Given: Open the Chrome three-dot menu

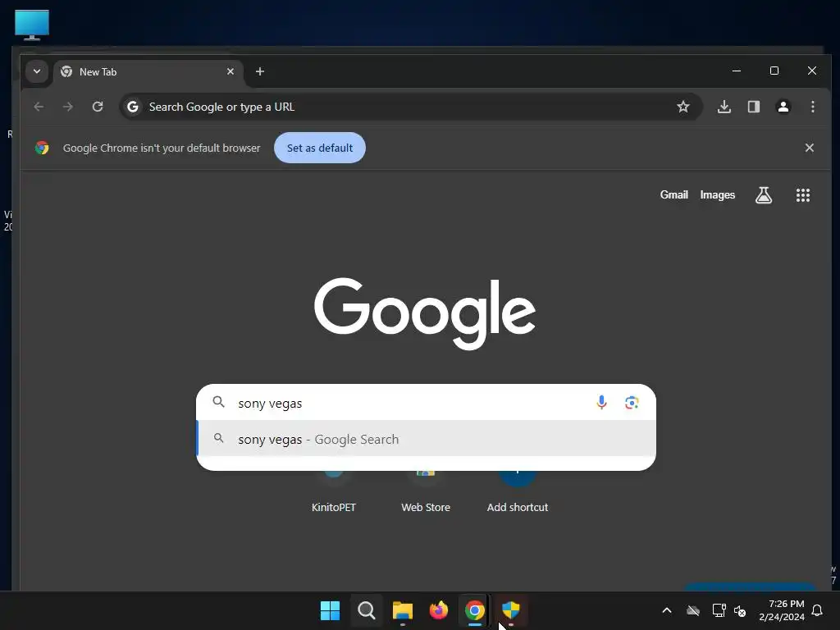Looking at the screenshot, I should pyautogui.click(x=813, y=107).
